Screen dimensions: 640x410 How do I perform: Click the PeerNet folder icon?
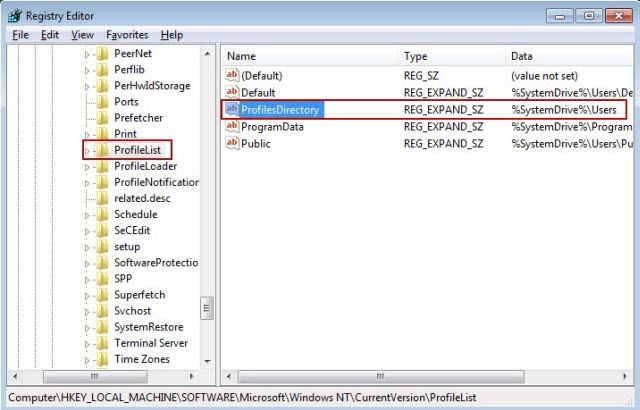pyautogui.click(x=102, y=53)
